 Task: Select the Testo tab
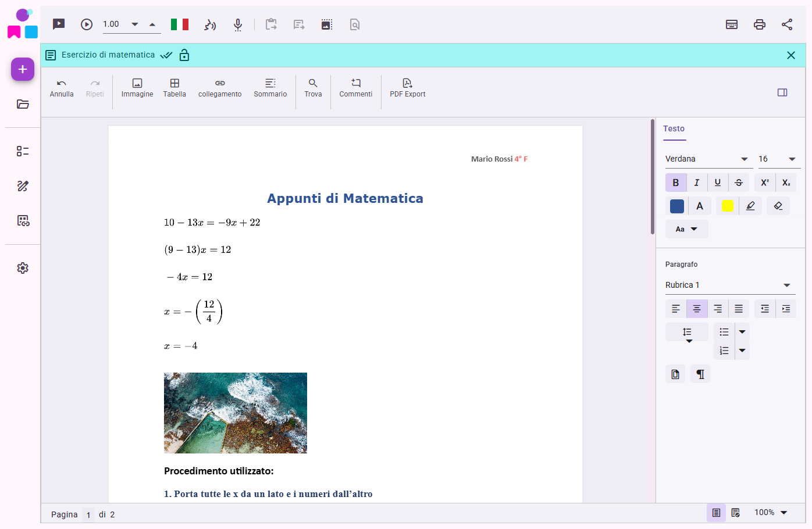coord(674,129)
